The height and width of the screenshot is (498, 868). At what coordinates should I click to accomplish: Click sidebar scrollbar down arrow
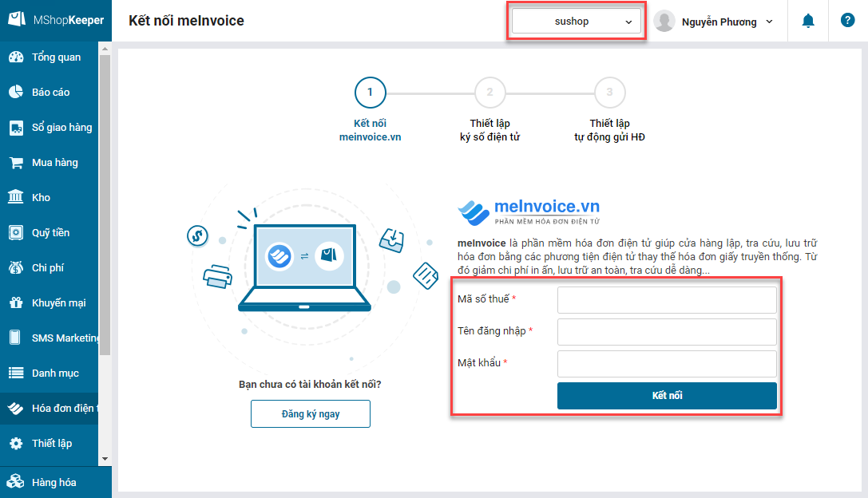pos(105,459)
